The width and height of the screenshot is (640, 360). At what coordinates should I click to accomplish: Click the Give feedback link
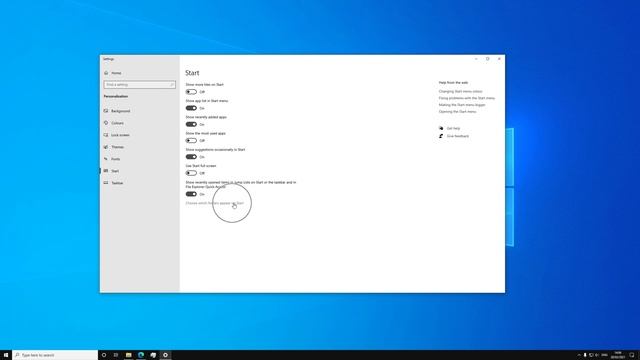[458, 136]
